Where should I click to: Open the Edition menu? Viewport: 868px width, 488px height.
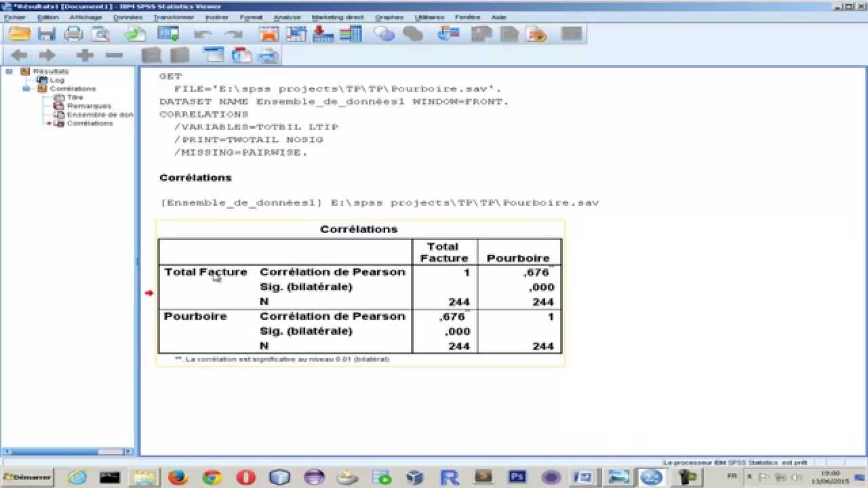47,17
